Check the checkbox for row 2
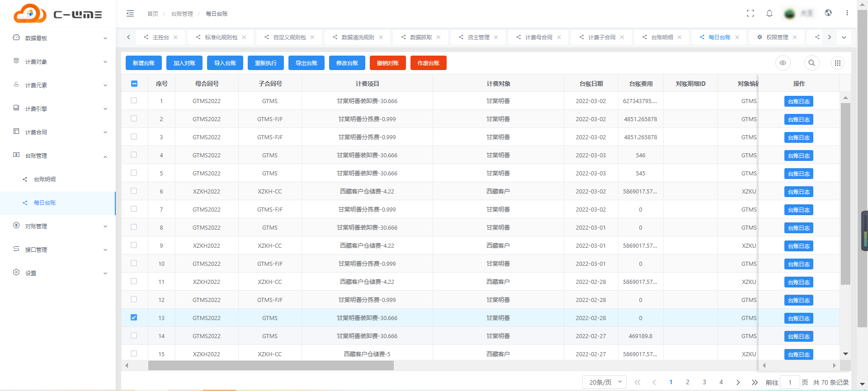 [134, 118]
